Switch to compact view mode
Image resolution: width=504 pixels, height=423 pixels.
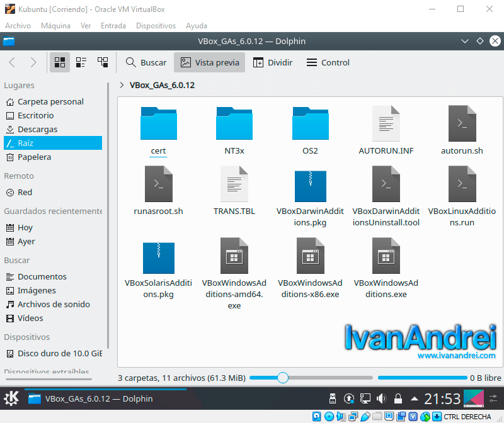click(81, 62)
